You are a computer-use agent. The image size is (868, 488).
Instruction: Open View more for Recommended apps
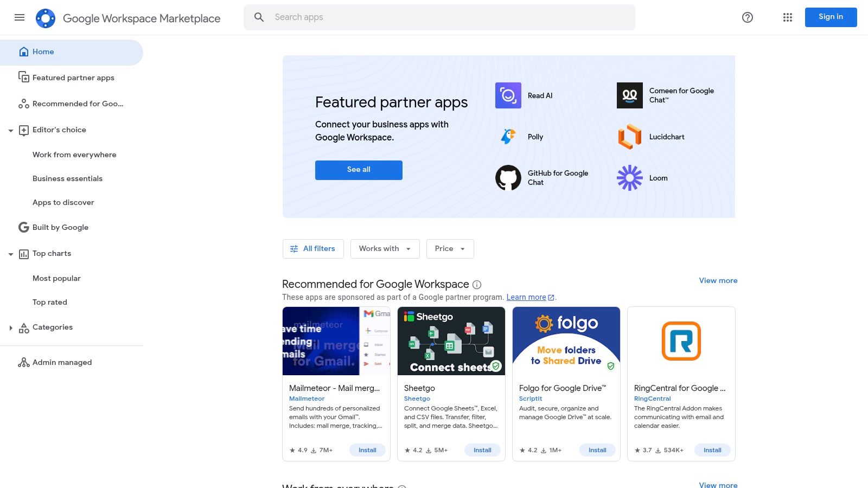[718, 280]
